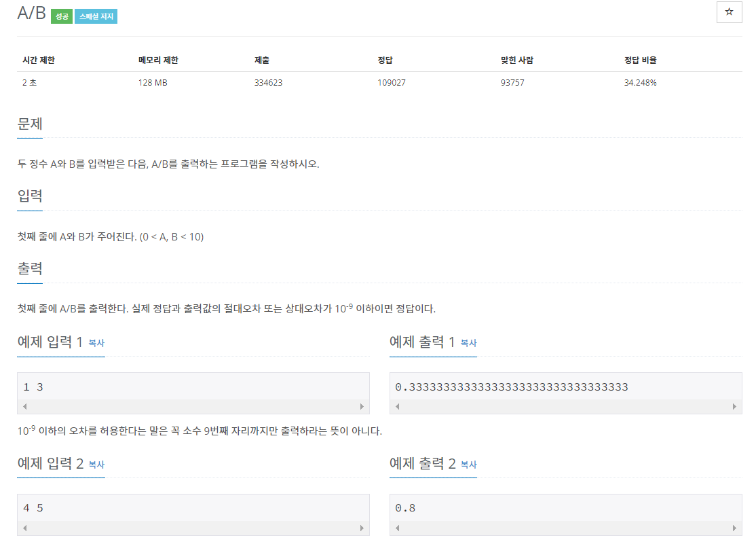Image resolution: width=756 pixels, height=540 pixels.
Task: Click the 맞힌 사람 column header
Action: coord(517,60)
